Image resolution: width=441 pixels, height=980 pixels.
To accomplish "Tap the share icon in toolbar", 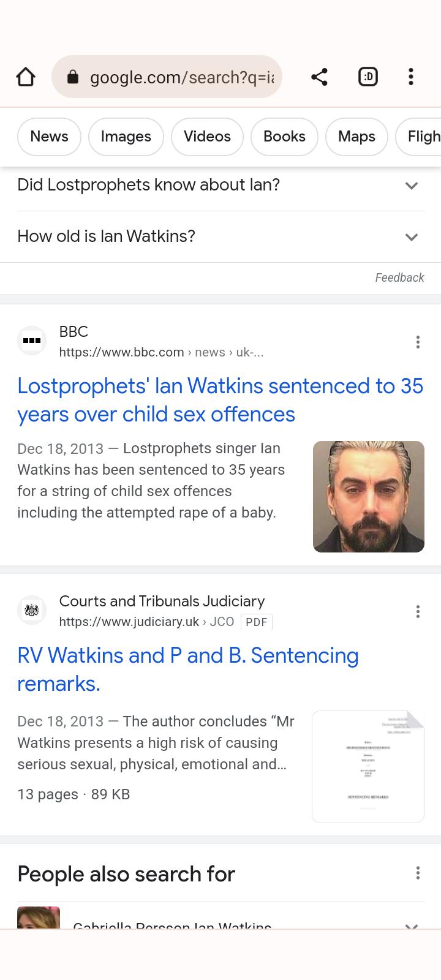I will click(319, 77).
